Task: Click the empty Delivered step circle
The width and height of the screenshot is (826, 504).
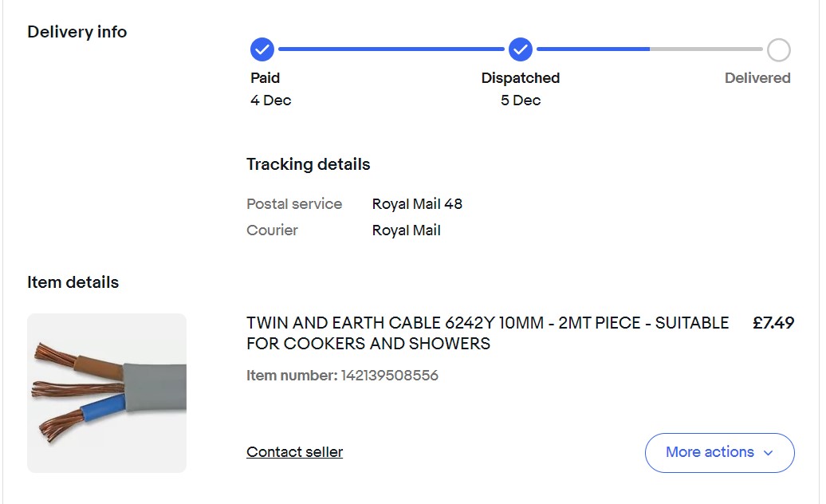Action: coord(779,50)
